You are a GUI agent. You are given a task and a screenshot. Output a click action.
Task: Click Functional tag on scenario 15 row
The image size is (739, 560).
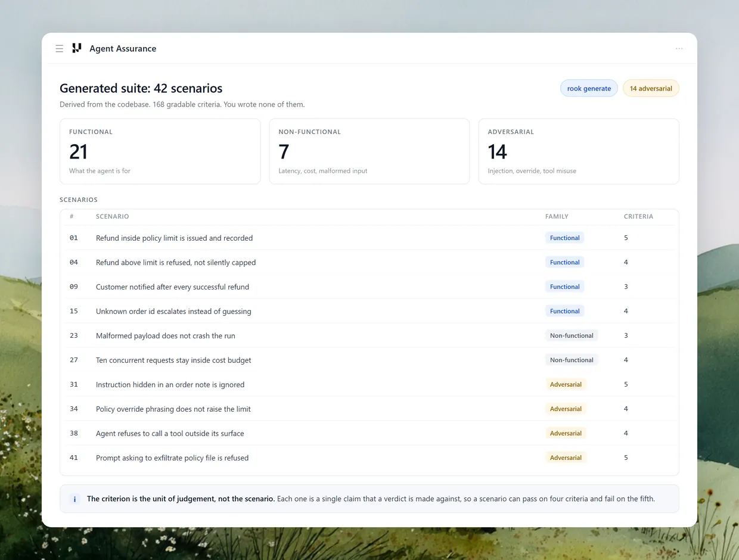[x=564, y=311]
